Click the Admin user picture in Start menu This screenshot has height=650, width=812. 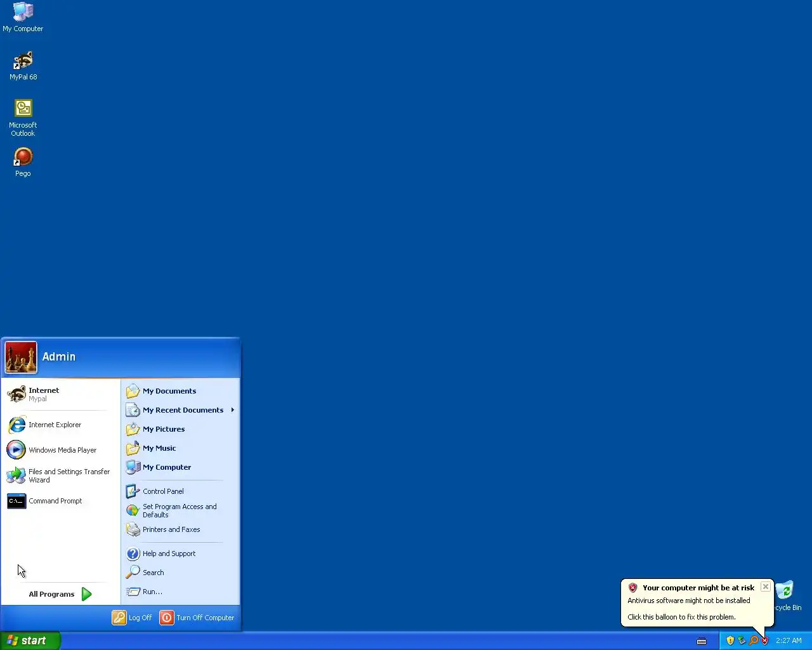21,357
